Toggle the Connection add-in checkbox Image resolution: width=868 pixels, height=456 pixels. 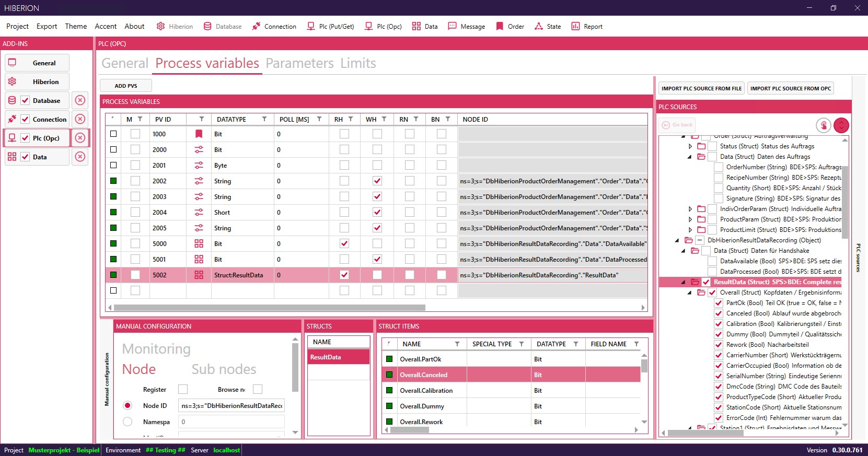click(x=25, y=119)
